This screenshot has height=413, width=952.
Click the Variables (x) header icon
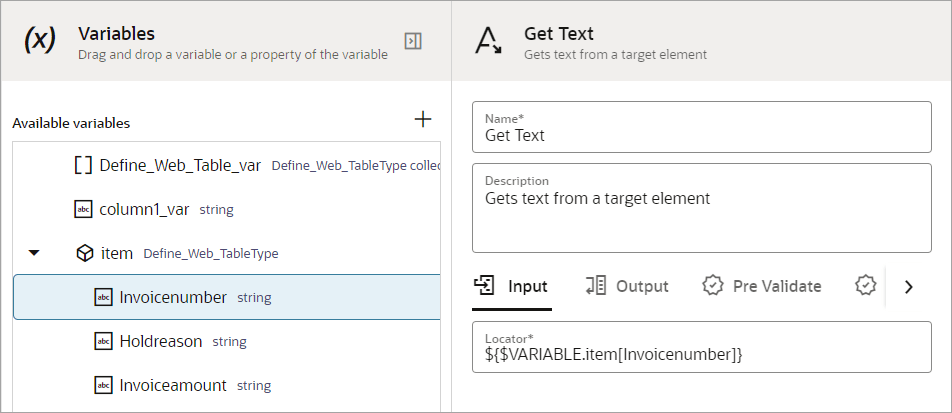tap(39, 40)
